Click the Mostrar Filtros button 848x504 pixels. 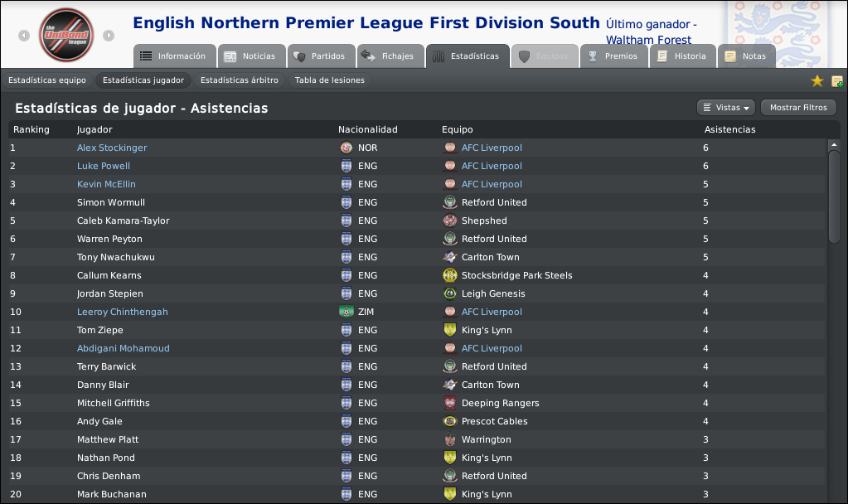pos(798,108)
